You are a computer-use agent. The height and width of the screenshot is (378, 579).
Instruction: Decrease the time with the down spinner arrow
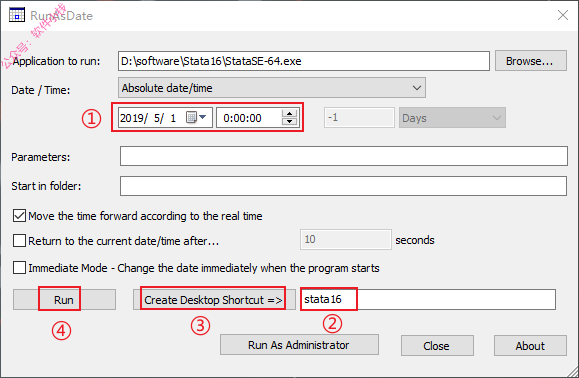tap(290, 122)
